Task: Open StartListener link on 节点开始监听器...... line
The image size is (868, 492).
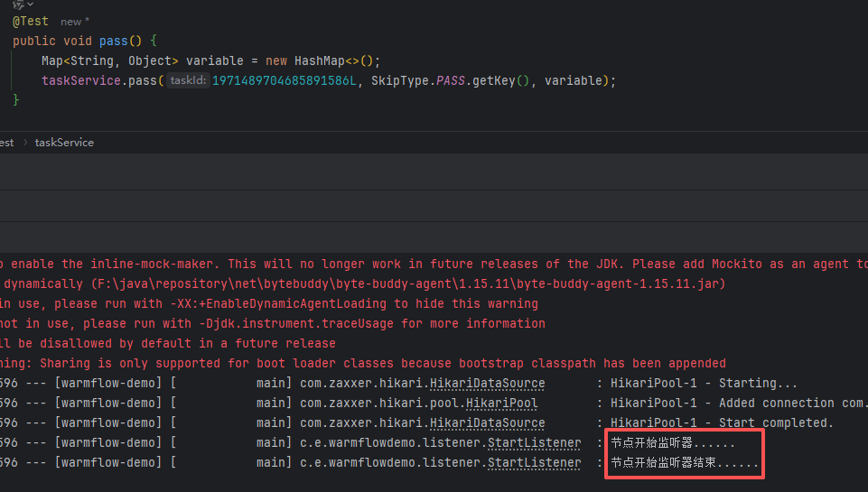Action: pyautogui.click(x=534, y=442)
